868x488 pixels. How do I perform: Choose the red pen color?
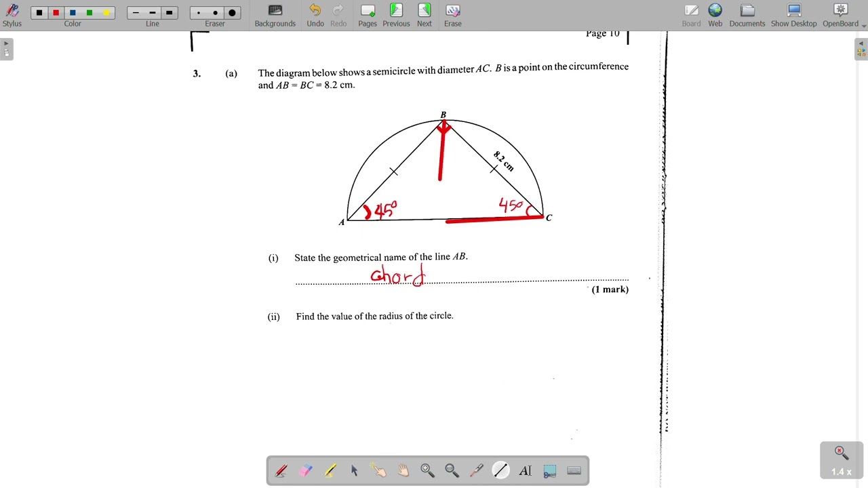[56, 13]
